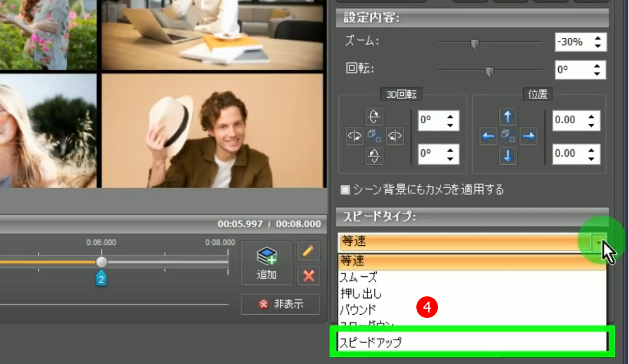
Task: Click the 非表示 button
Action: [x=280, y=305]
